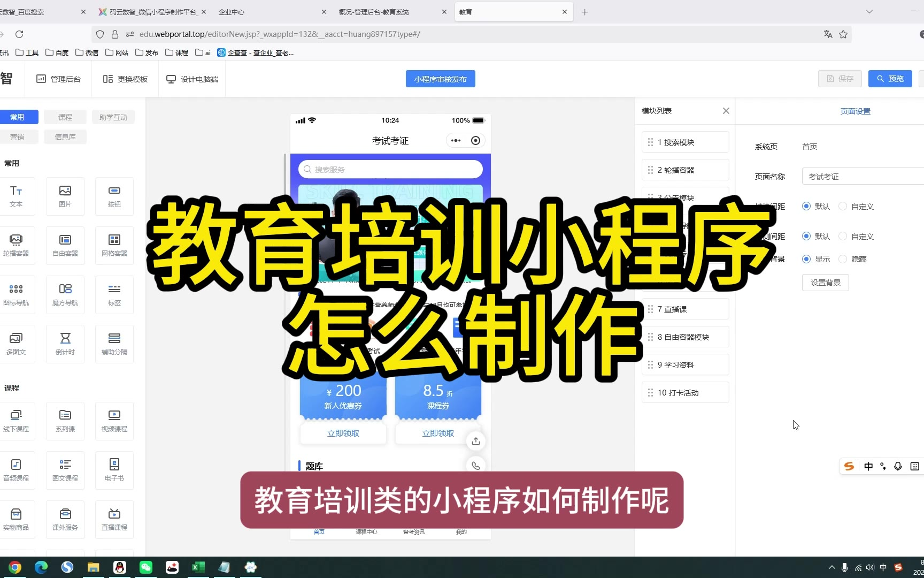Image resolution: width=924 pixels, height=578 pixels.
Task: Click the 预览 preview button
Action: 890,79
